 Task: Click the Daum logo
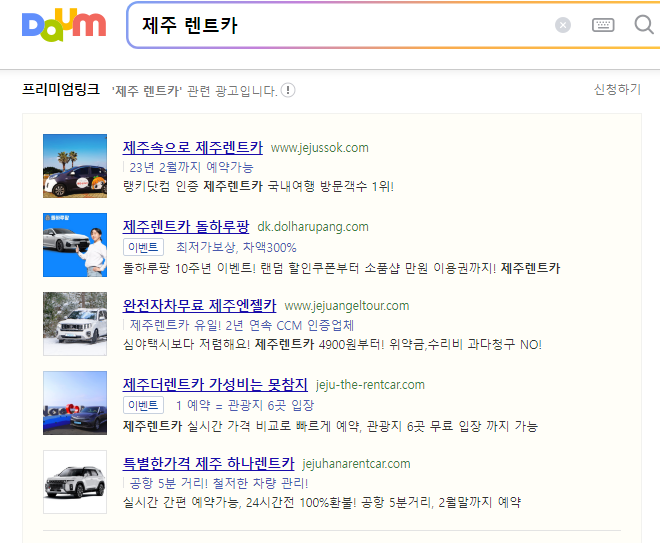coord(64,25)
